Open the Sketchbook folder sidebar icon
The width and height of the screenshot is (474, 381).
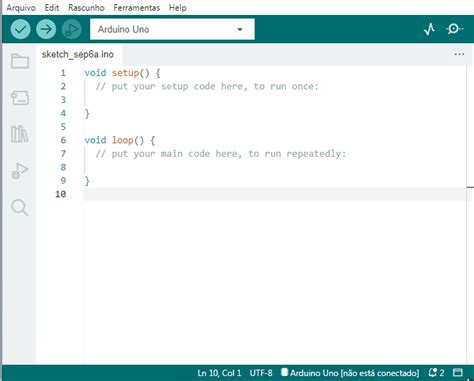tap(20, 61)
